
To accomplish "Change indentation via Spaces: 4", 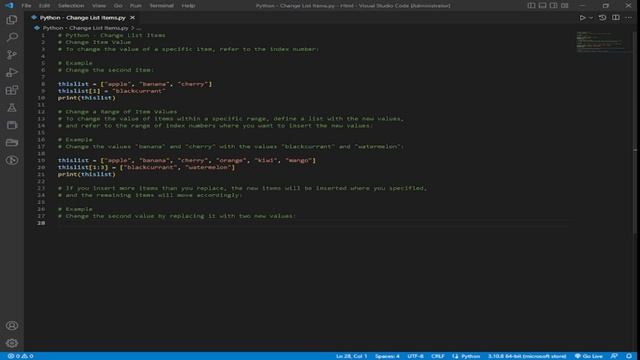I will (387, 356).
